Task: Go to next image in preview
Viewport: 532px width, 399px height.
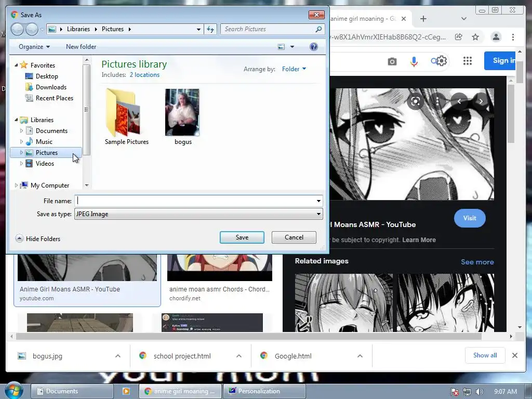Action: pos(481,101)
